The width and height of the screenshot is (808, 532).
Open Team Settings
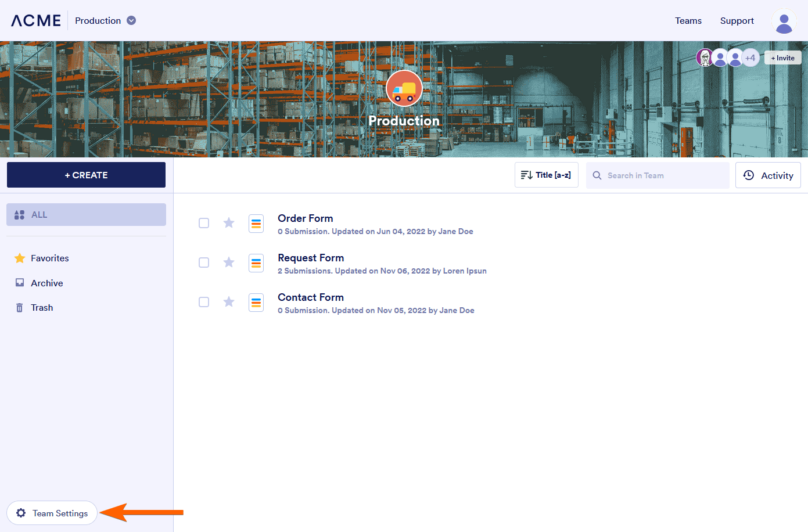(x=52, y=513)
